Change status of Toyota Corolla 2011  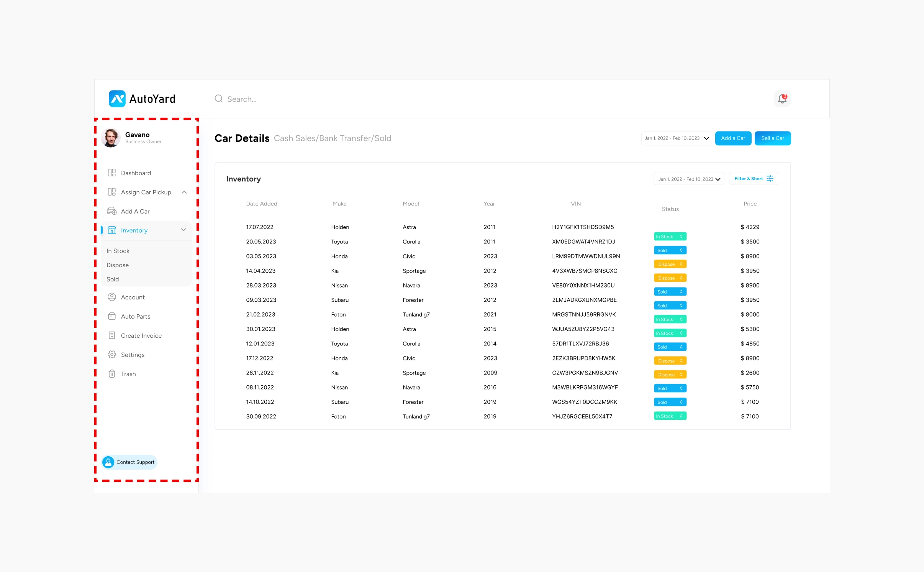pyautogui.click(x=670, y=250)
